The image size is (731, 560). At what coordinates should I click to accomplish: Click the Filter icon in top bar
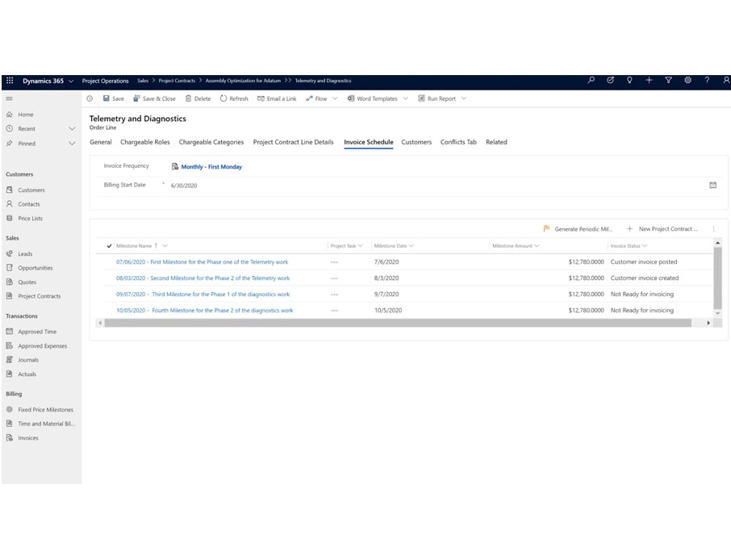[x=669, y=81]
